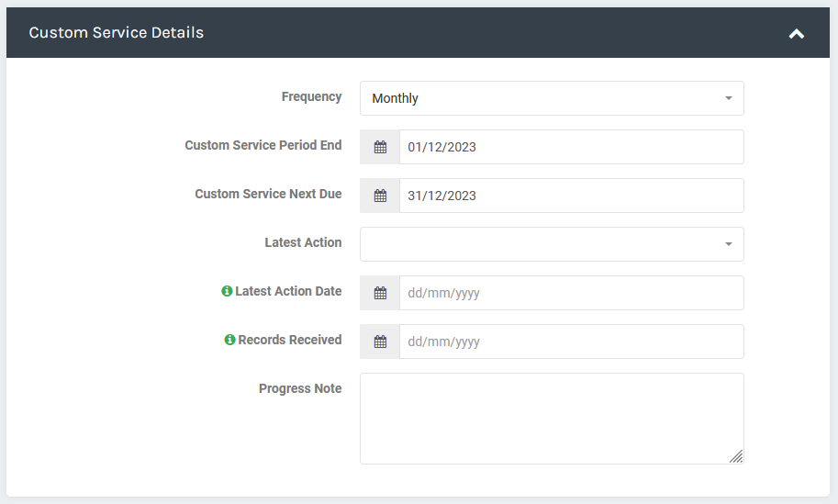
Task: Click the Custom Service Period End date field
Action: [x=571, y=147]
